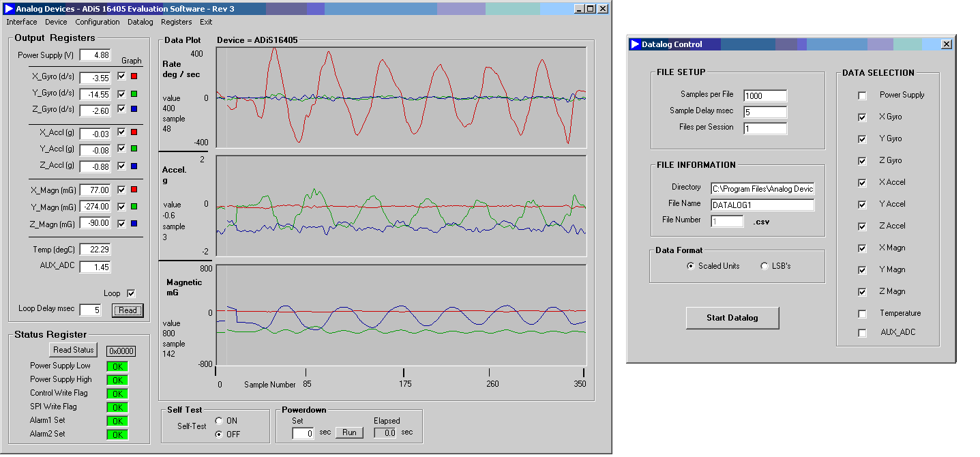Click the green Y_Accl graph color indicator

click(134, 149)
